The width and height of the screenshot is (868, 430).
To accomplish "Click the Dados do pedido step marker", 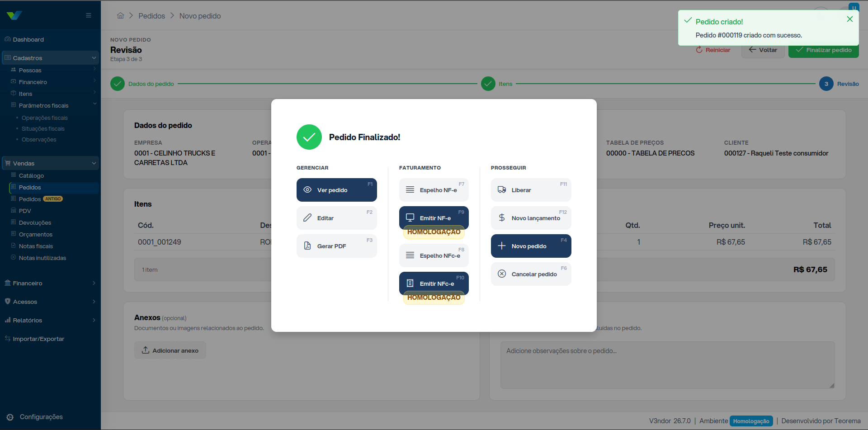I will [118, 84].
